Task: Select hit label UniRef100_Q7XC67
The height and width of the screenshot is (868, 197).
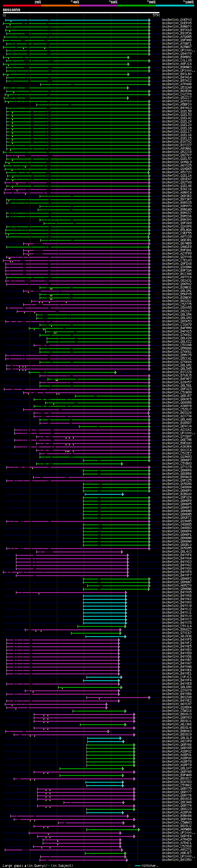Action: (x=177, y=633)
